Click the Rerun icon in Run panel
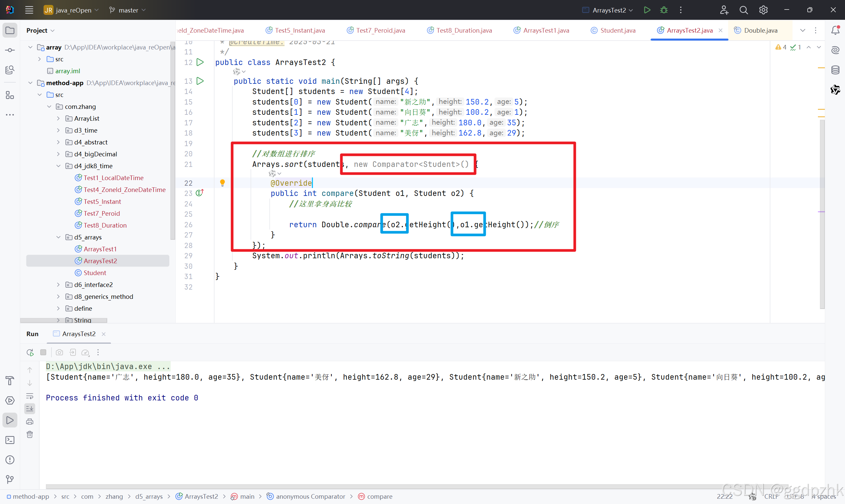This screenshot has width=845, height=504. coord(30,353)
